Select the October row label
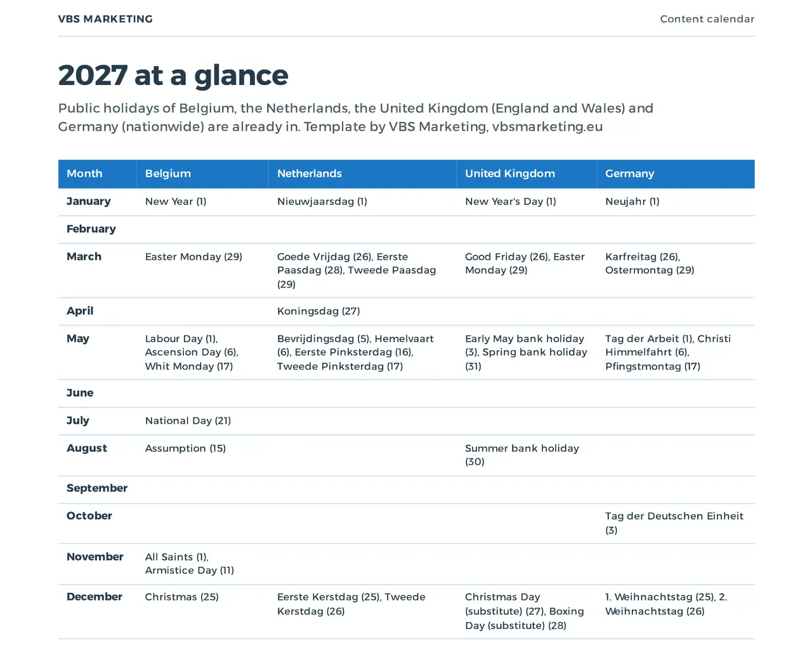This screenshot has width=812, height=655. (x=89, y=516)
